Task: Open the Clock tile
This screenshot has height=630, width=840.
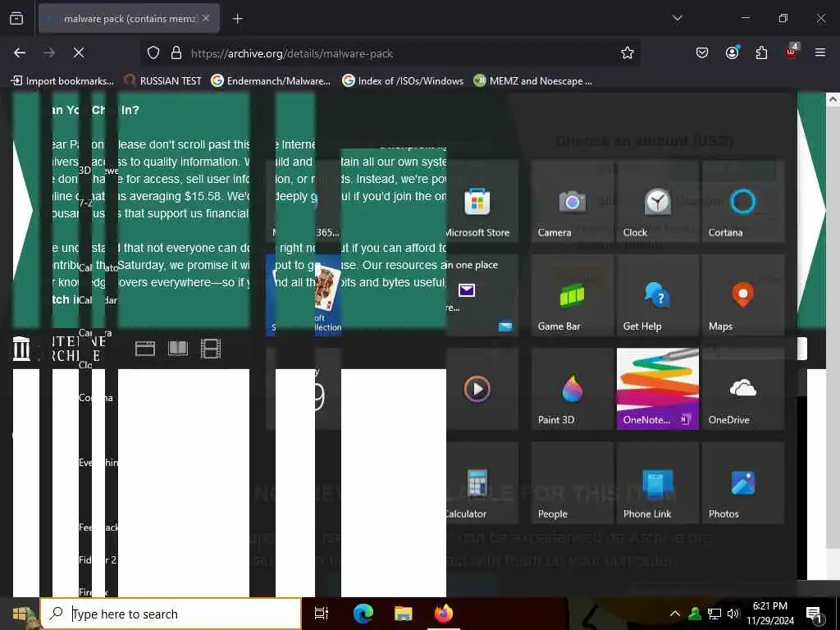Action: coord(657,202)
